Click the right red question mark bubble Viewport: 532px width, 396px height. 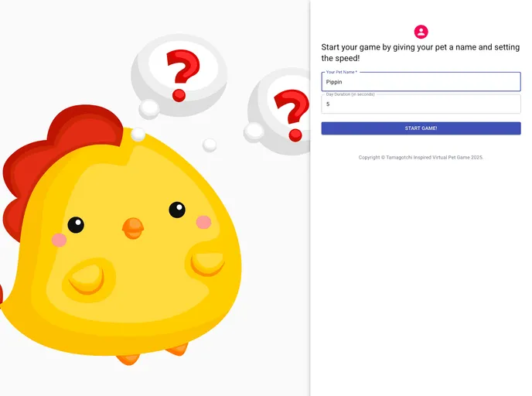point(280,111)
